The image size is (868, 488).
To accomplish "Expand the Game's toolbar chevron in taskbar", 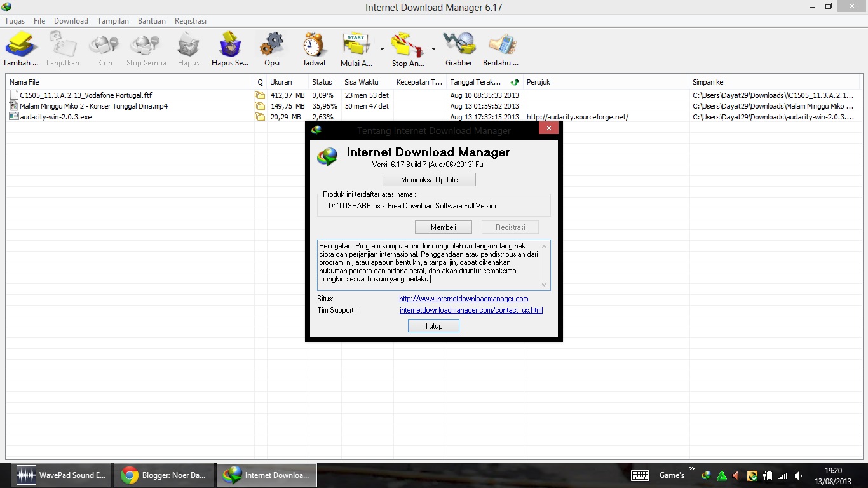I will coord(691,469).
